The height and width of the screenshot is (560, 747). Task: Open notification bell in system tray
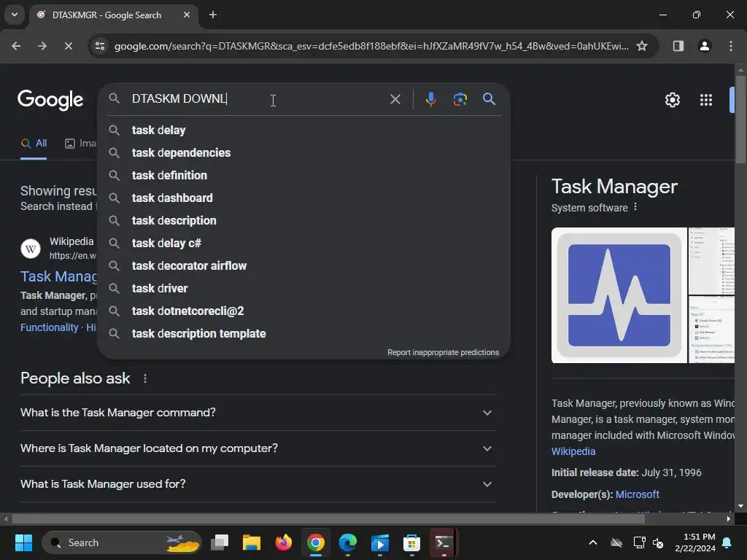[727, 542]
